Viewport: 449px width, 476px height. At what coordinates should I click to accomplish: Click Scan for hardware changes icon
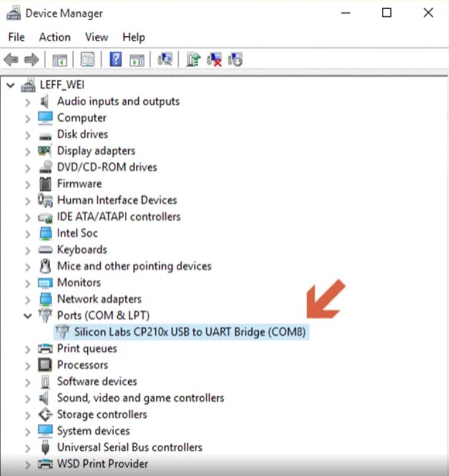coord(165,59)
